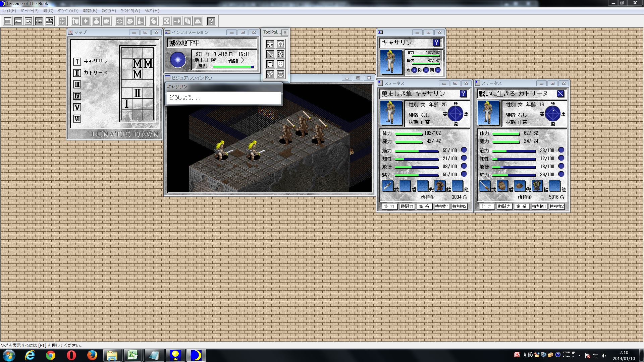
Task: Click the shield icon in ToolPal
Action: pyautogui.click(x=281, y=64)
